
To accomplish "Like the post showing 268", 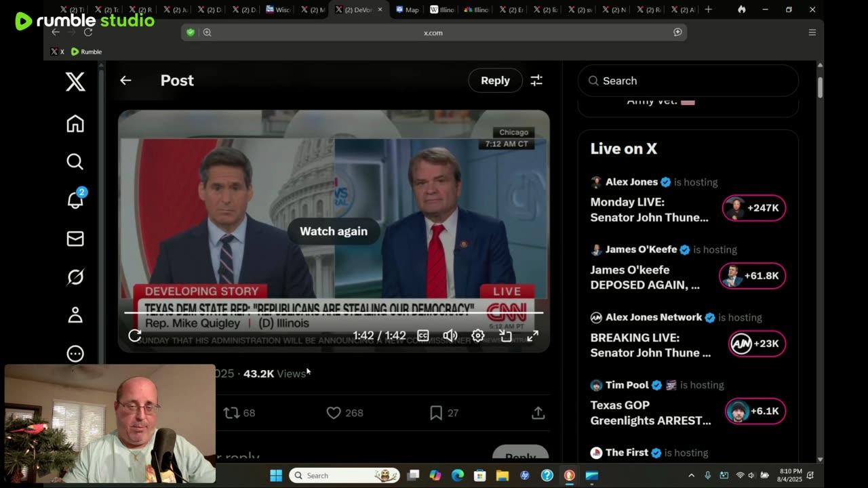I will (344, 412).
